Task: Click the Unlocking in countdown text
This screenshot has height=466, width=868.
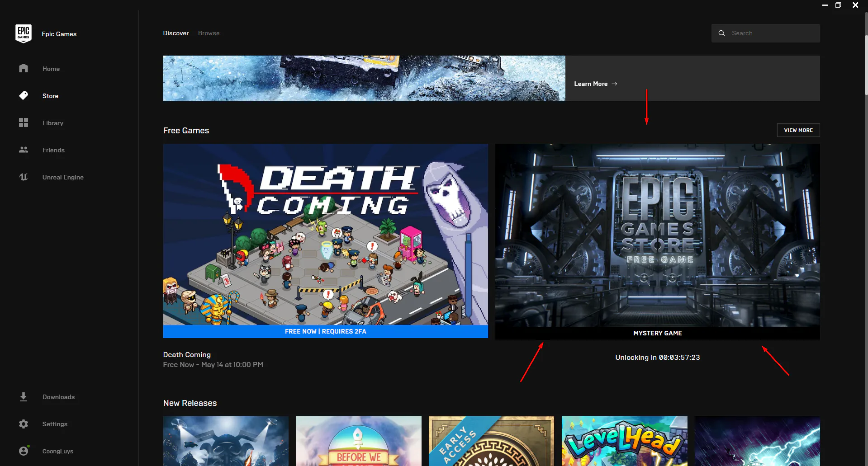Action: (657, 357)
